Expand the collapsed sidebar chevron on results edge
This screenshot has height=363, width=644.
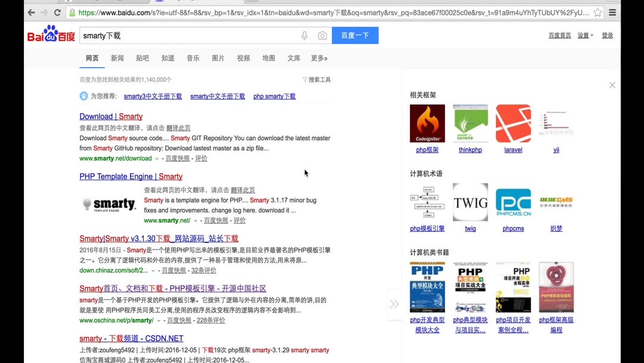tap(395, 304)
